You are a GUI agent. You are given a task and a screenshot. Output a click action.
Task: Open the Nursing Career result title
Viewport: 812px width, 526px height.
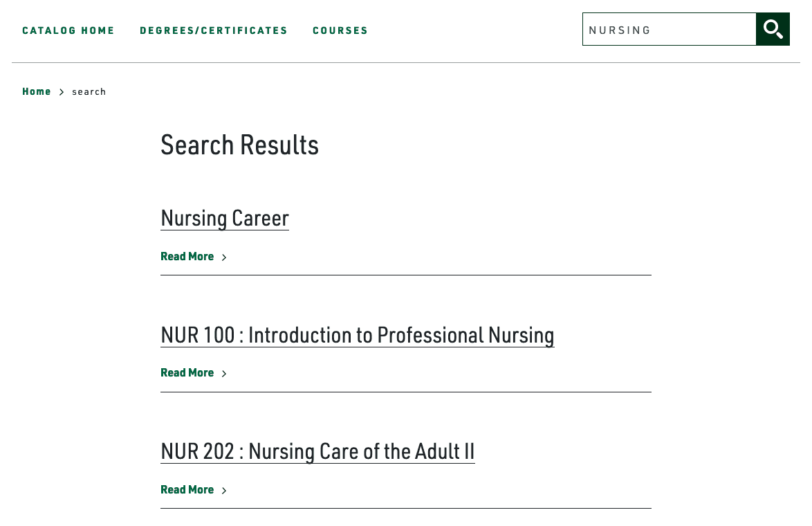coord(225,218)
